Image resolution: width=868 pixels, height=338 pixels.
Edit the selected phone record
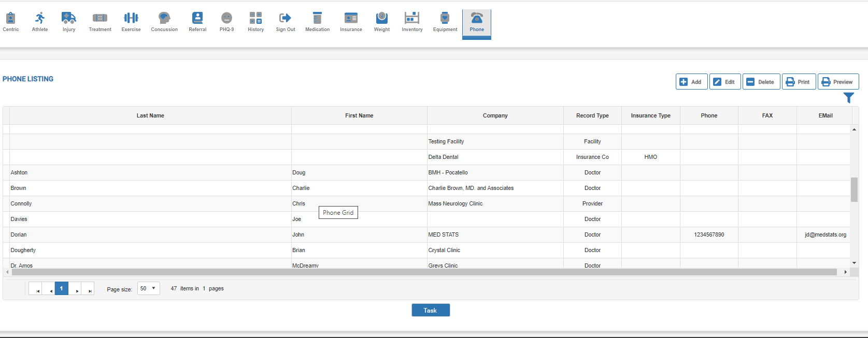tap(725, 82)
